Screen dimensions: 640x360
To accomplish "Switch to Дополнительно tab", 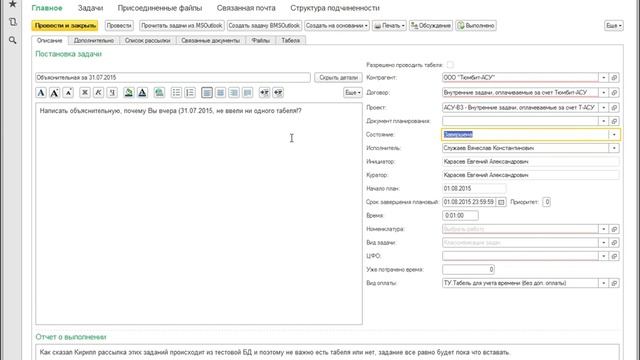I will tap(94, 40).
